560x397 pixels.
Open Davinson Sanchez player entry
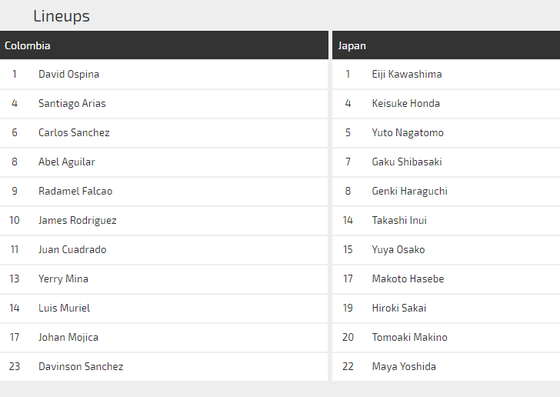(81, 367)
